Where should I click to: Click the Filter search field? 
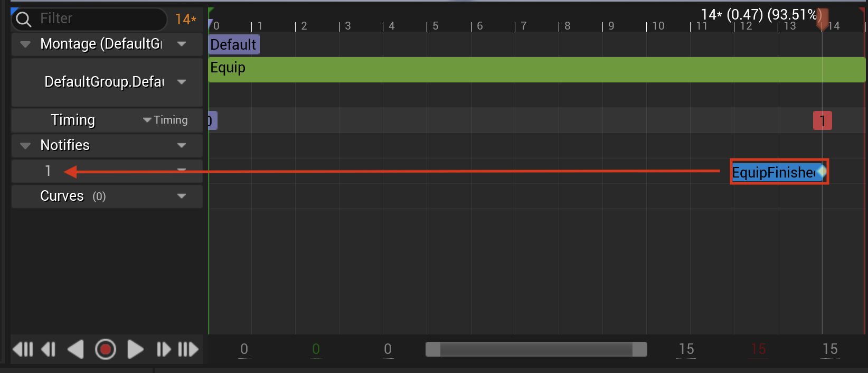tap(89, 19)
